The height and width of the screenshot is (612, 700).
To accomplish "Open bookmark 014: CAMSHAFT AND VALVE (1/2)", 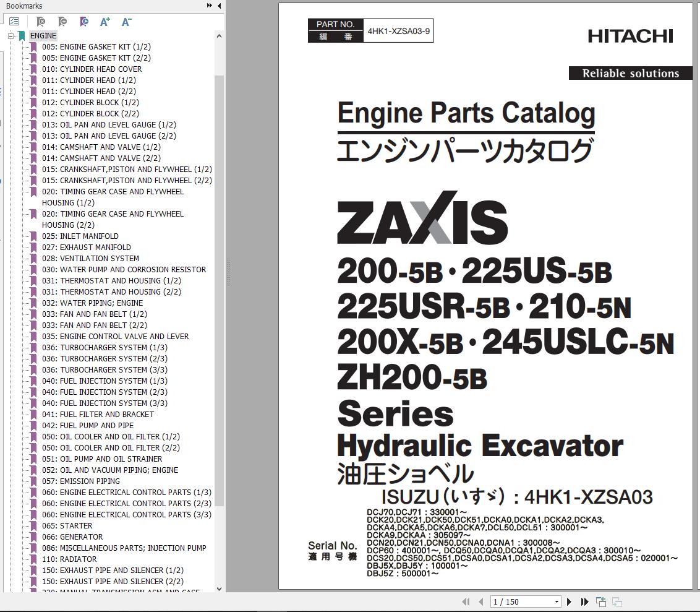I will 101,147.
